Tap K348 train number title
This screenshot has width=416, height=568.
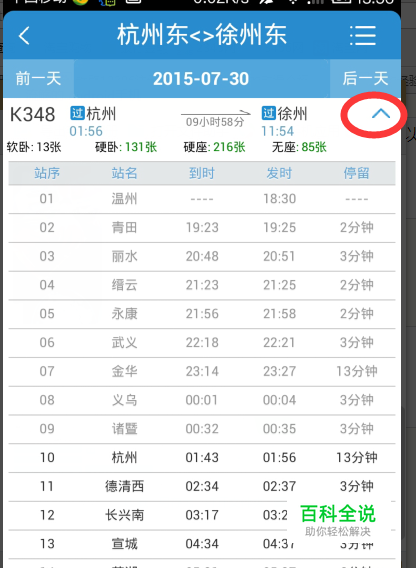(x=33, y=115)
